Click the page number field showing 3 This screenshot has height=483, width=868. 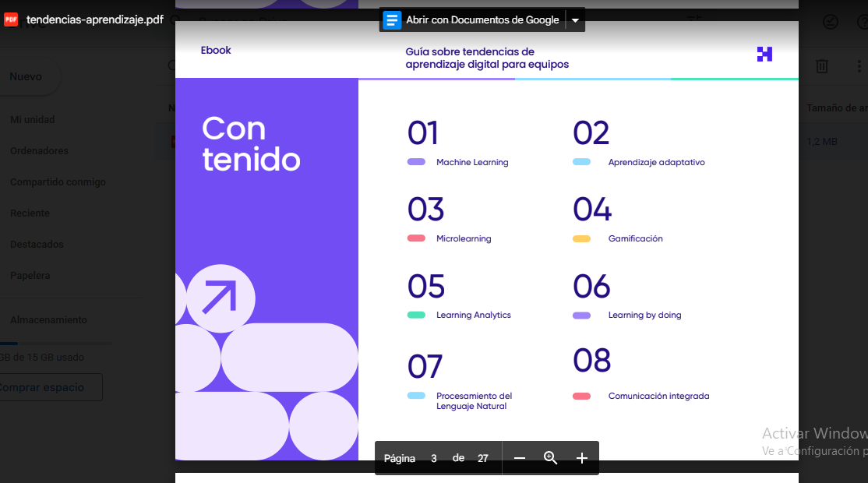433,459
